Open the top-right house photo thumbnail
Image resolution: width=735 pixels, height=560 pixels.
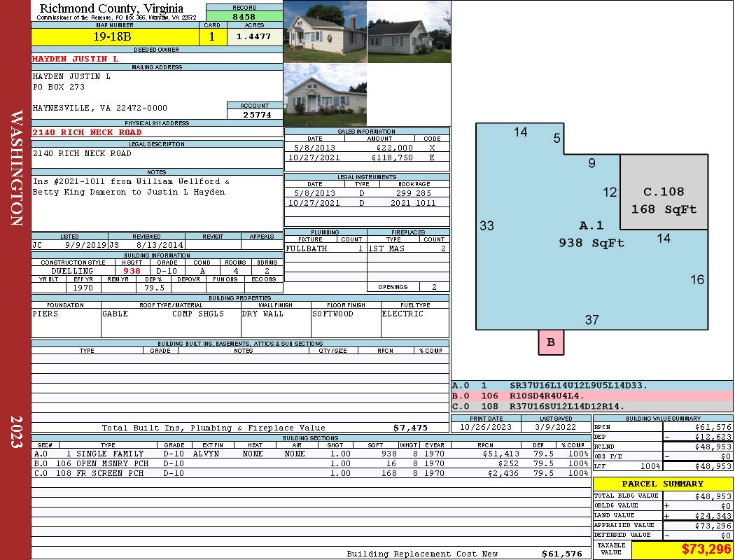(x=409, y=31)
